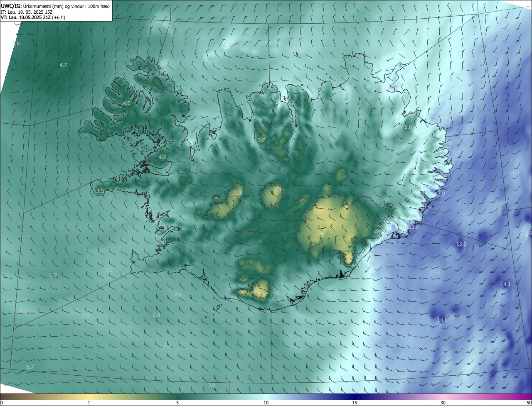Click the 4.7 value label on the map

(x=63, y=65)
